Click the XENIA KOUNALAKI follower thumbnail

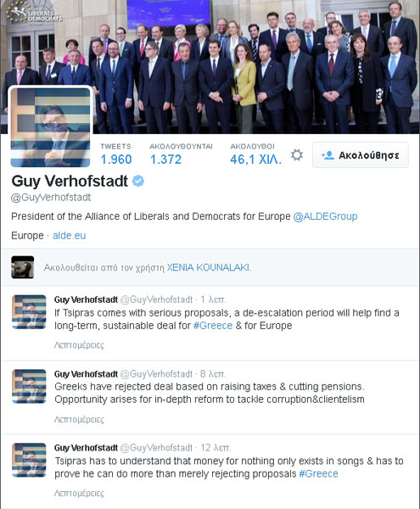22,267
